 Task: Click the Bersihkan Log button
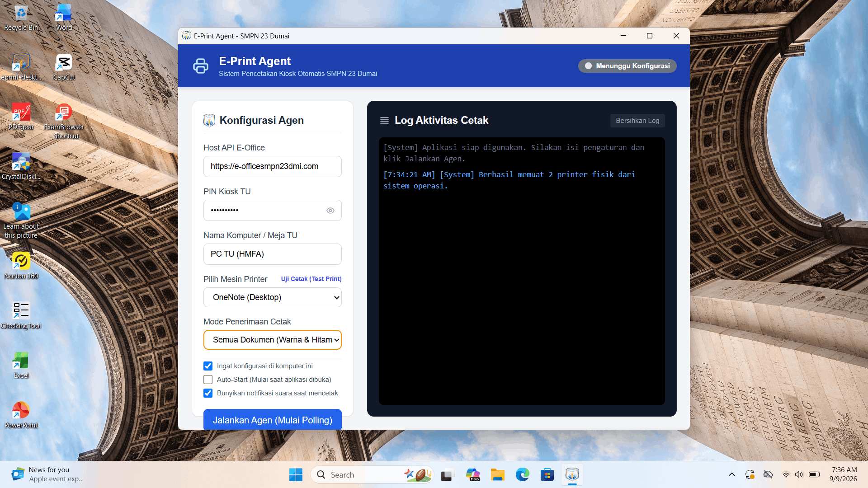(x=637, y=121)
